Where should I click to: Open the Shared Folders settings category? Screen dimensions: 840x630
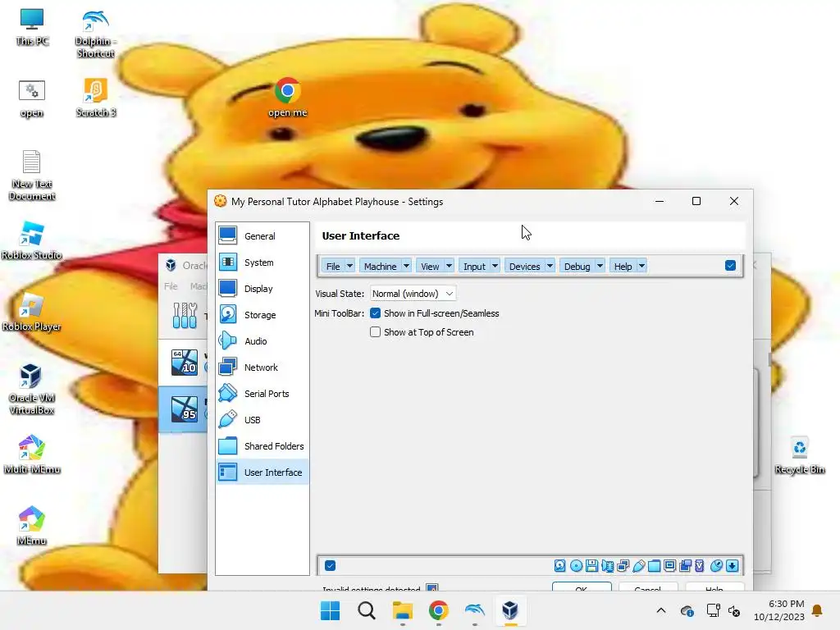262,446
